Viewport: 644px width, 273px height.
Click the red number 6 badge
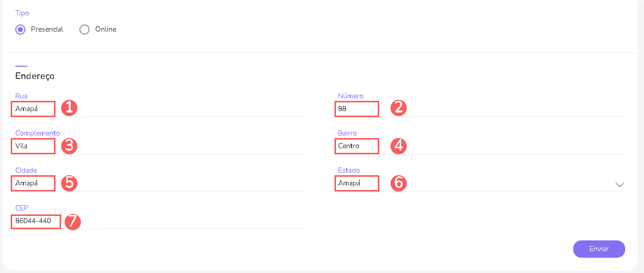399,183
